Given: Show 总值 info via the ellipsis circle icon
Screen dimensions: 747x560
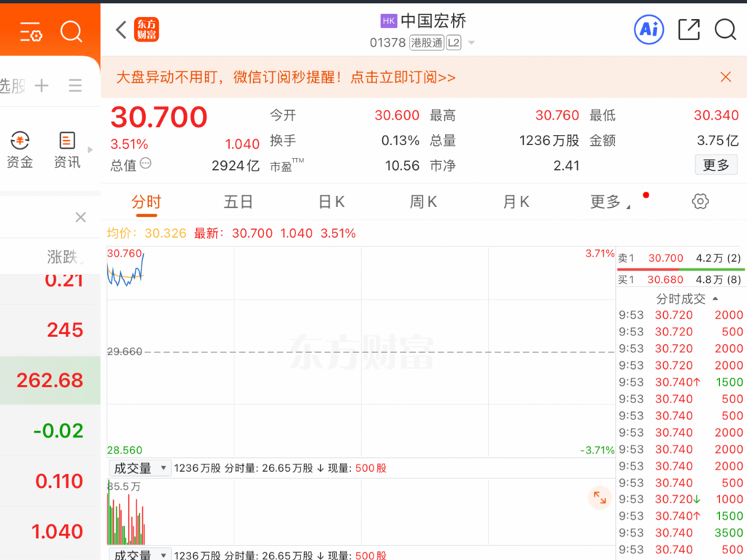Looking at the screenshot, I should [146, 164].
